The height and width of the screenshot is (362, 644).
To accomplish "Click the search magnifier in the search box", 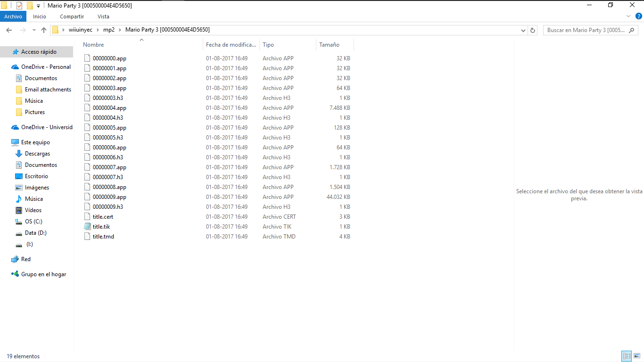I will pyautogui.click(x=632, y=30).
